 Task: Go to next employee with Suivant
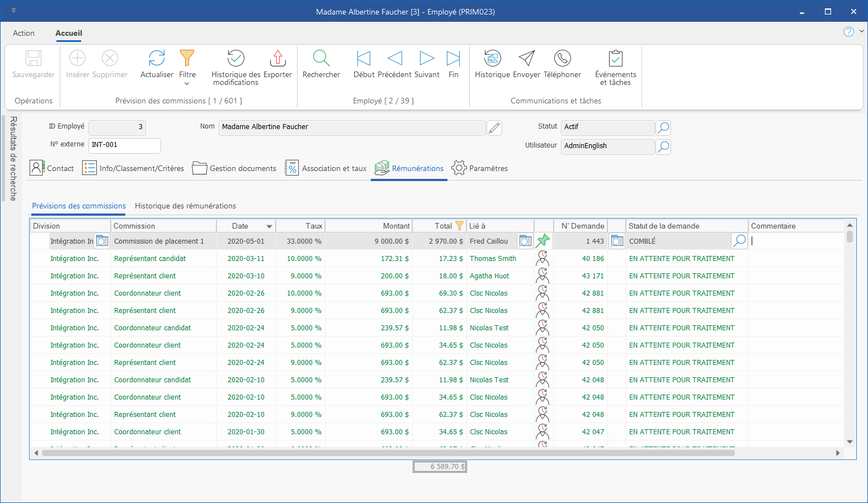tap(427, 59)
